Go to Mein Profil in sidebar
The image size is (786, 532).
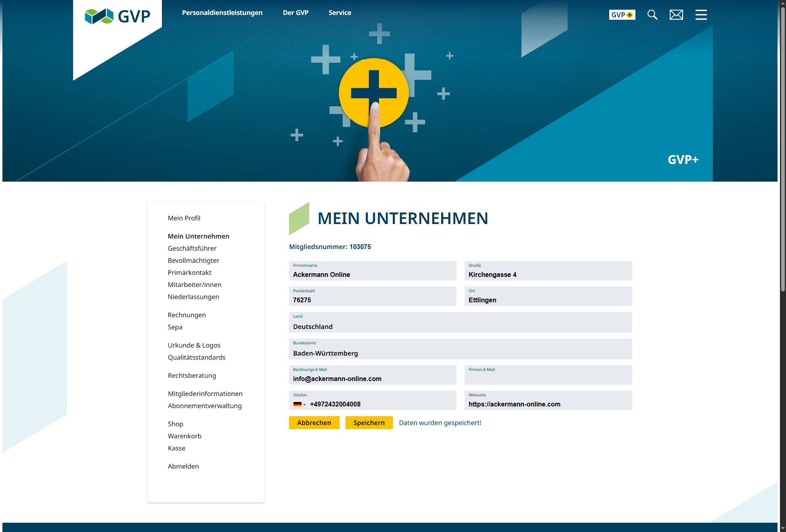pos(184,218)
